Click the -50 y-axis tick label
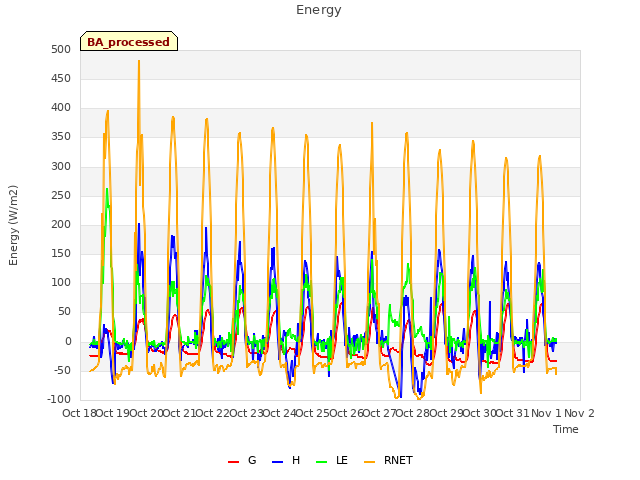The height and width of the screenshot is (480, 640). coord(62,371)
